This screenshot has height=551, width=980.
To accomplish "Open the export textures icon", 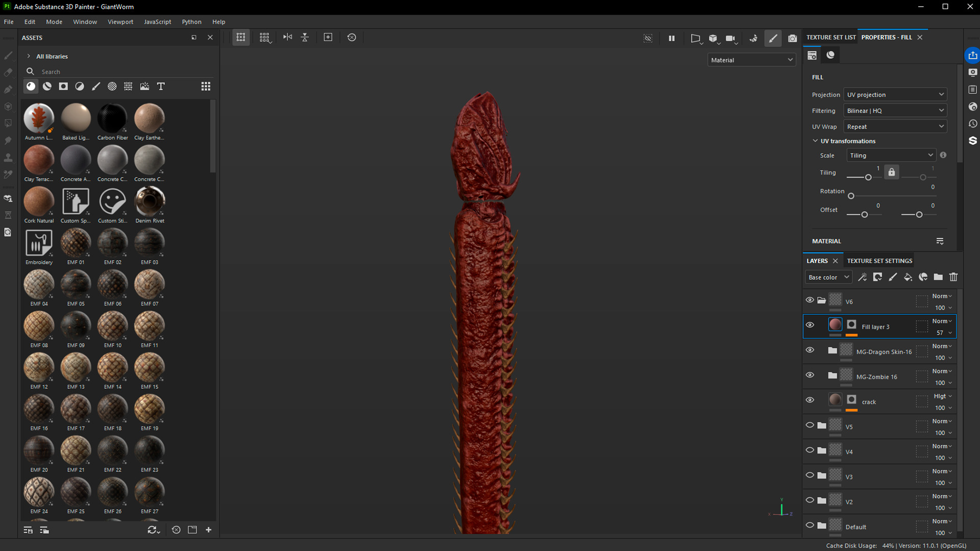I will coord(973,55).
